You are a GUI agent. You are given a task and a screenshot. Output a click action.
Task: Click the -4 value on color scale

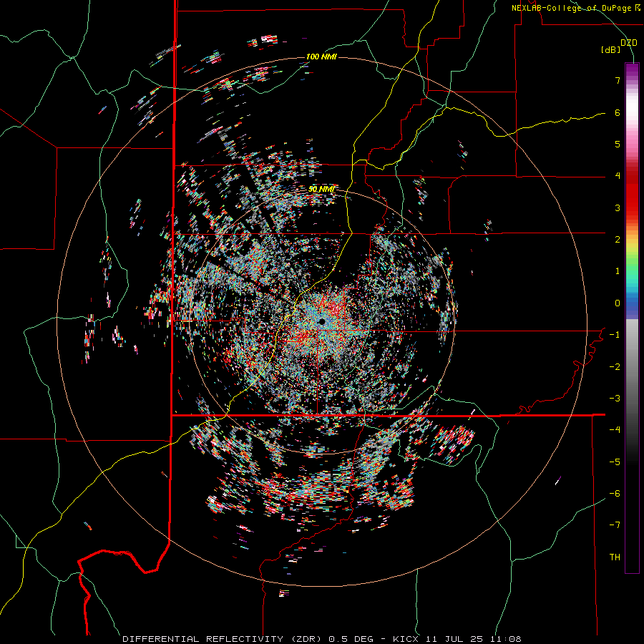[x=615, y=430]
